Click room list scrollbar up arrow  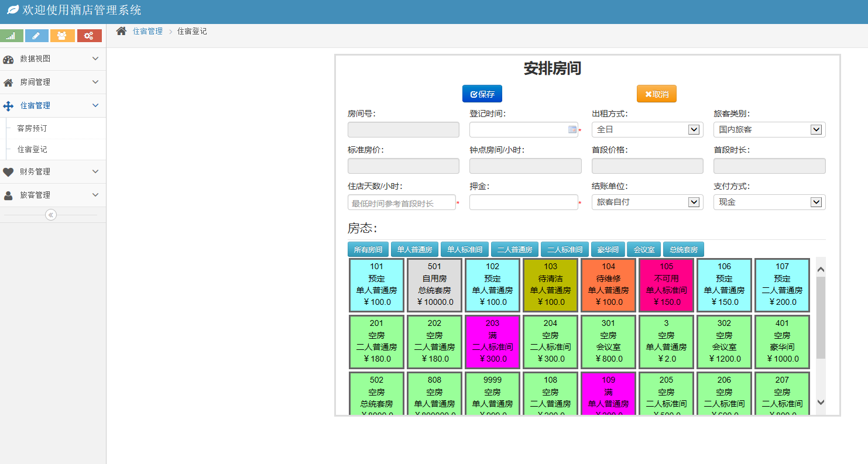pyautogui.click(x=821, y=269)
